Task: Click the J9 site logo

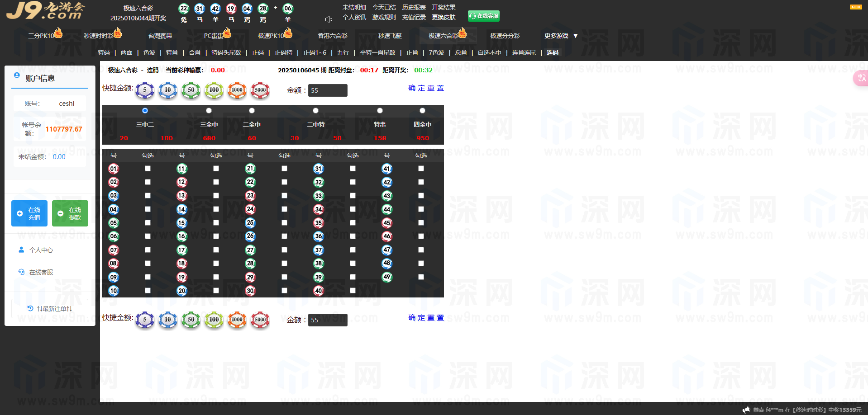Action: 45,11
